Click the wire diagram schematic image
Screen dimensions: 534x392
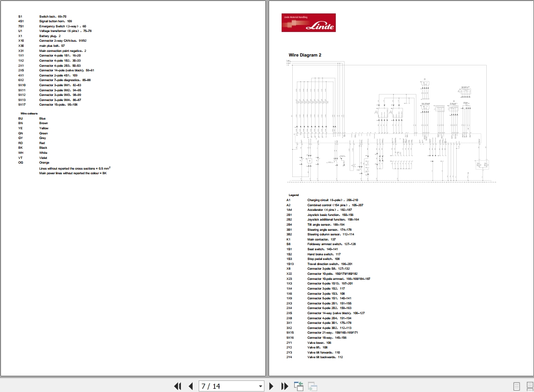coord(391,121)
